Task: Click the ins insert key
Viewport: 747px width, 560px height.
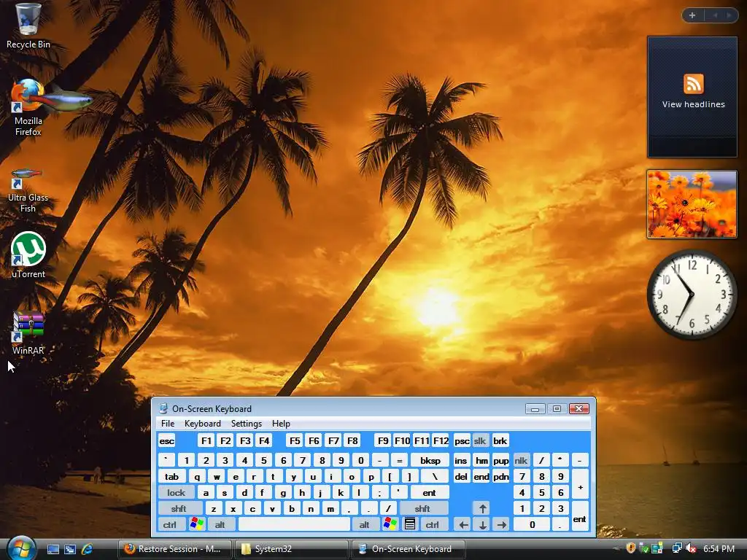Action: [x=461, y=460]
